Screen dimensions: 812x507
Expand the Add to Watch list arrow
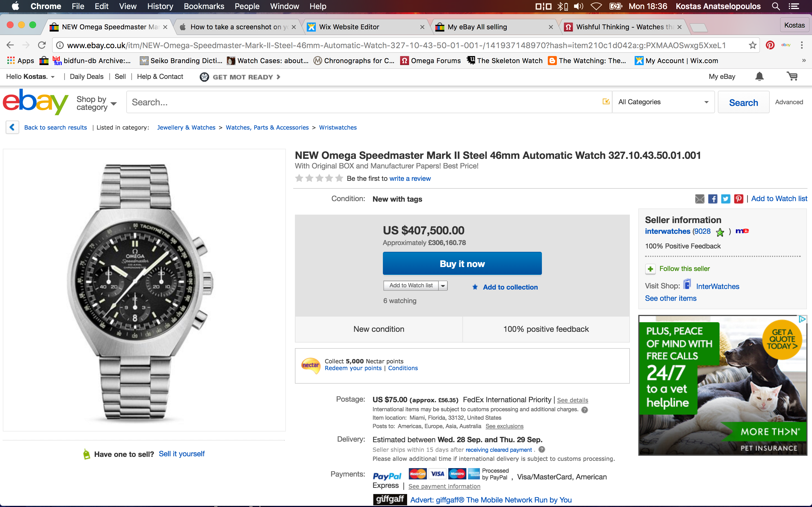click(x=443, y=286)
